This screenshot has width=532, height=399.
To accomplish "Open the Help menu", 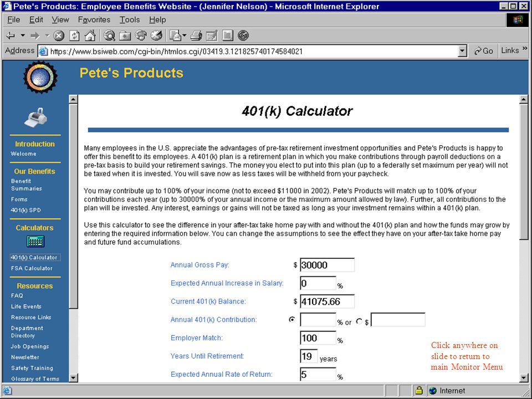I will click(157, 20).
